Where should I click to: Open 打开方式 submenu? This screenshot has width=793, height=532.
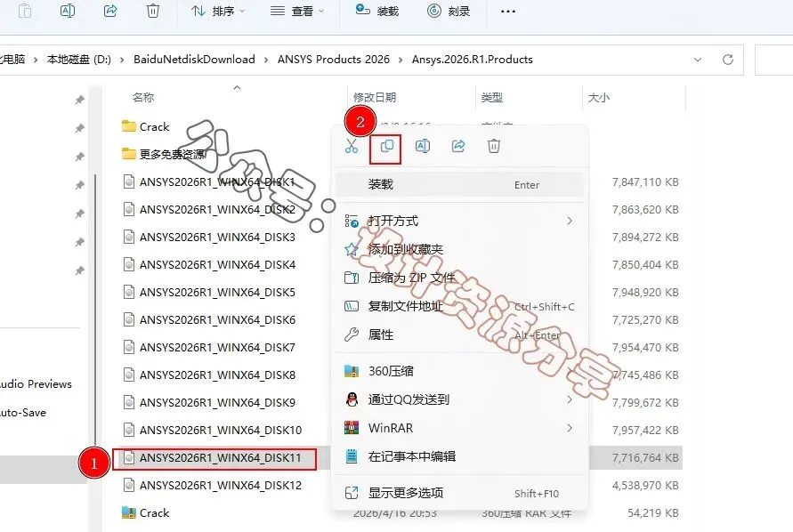tap(460, 221)
